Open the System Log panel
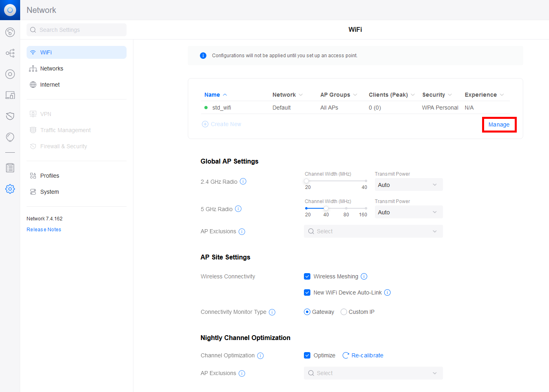This screenshot has width=549, height=392. 10,167
